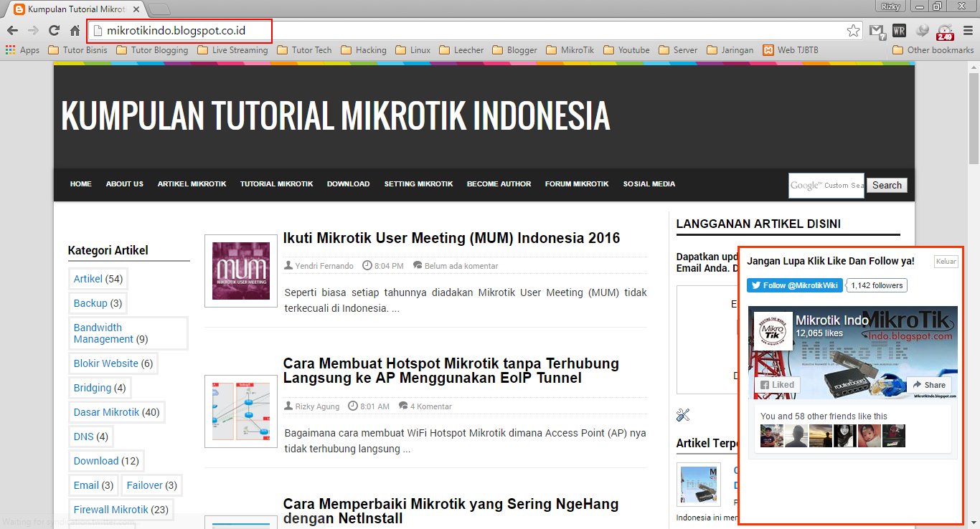Close the popup with the Keluar button
This screenshot has height=529, width=980.
946,262
